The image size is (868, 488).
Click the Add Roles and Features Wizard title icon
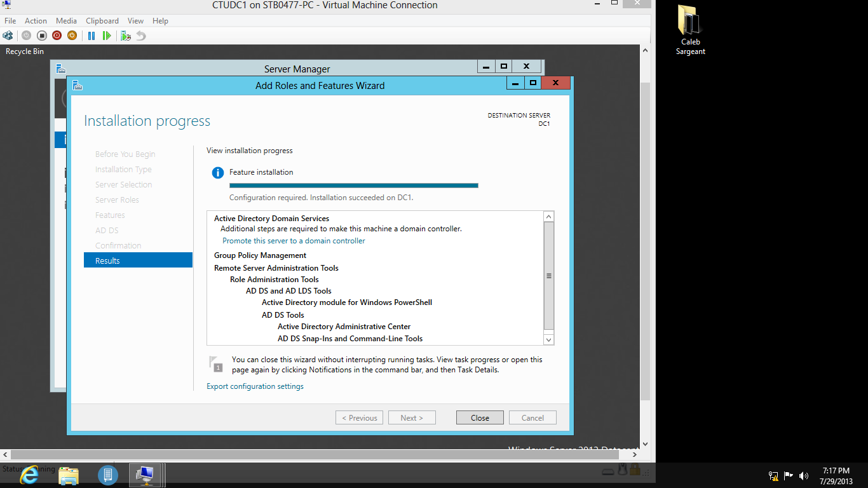point(78,85)
